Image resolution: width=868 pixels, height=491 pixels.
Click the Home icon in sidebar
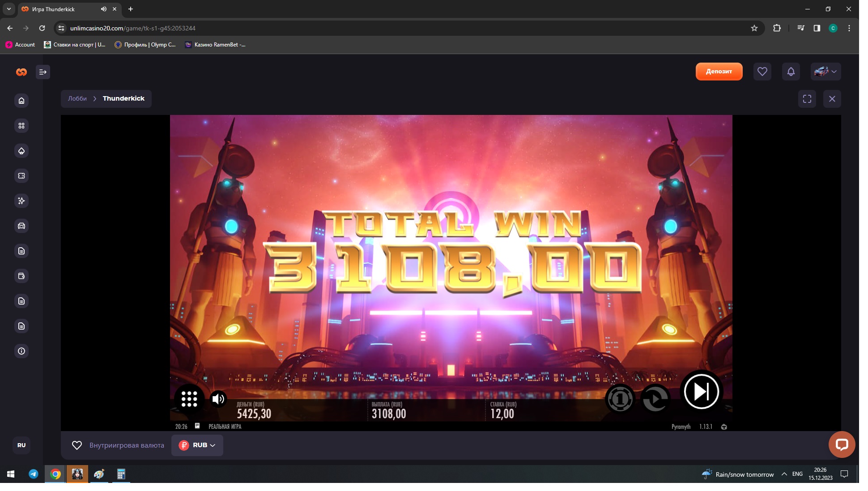[21, 101]
